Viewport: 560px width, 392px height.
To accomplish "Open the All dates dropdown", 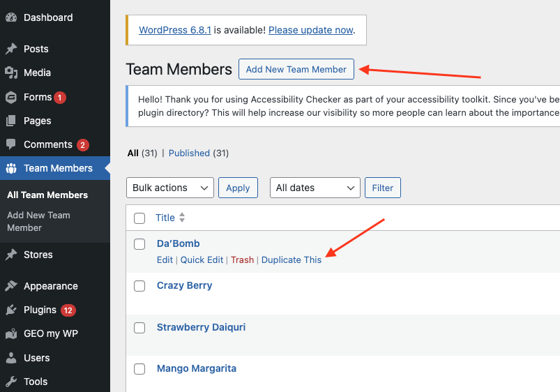I will tap(315, 188).
